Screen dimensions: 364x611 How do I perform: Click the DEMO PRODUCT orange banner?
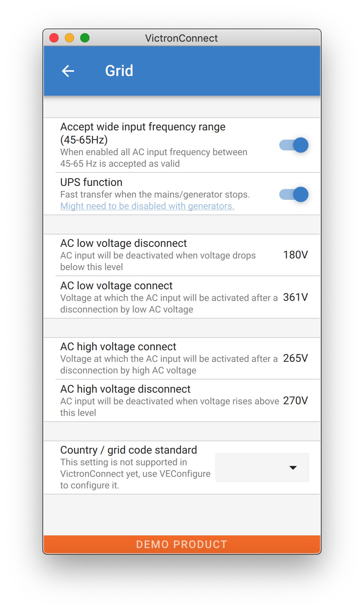click(182, 544)
